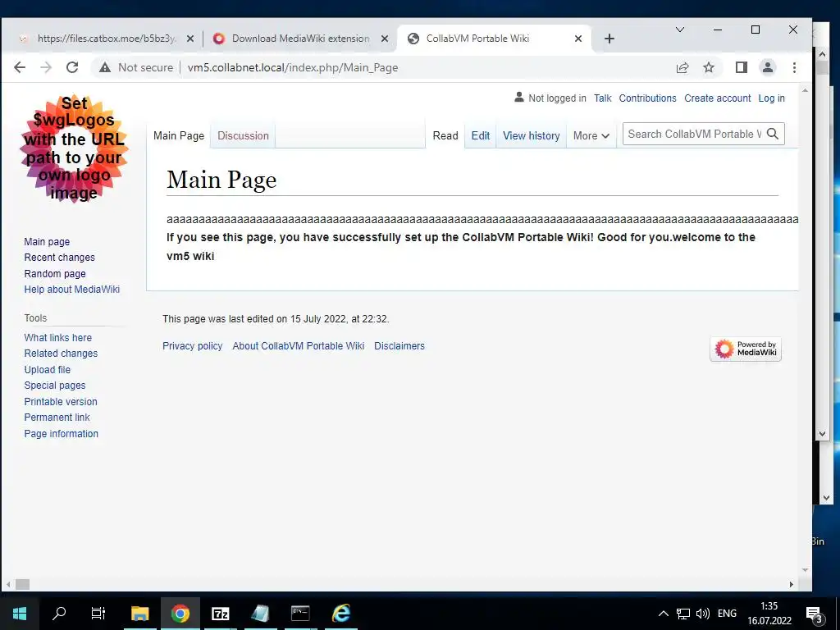Bookmark this page with the star icon
This screenshot has height=630, width=840.
[709, 67]
